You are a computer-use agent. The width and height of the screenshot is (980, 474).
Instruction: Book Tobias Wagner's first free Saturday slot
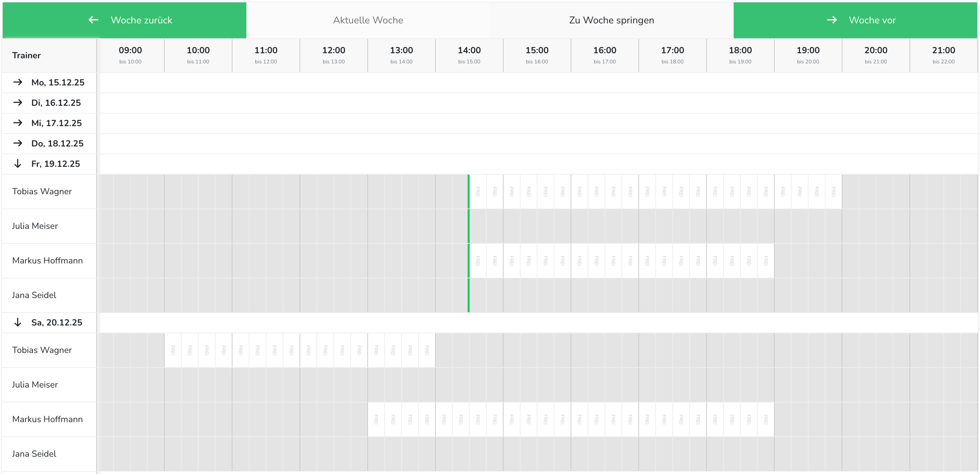173,350
